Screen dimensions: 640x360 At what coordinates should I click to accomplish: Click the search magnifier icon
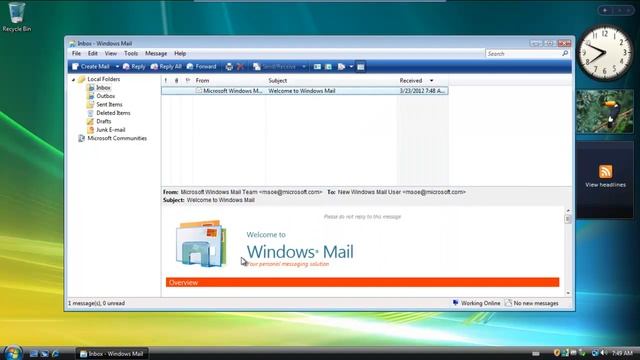(x=565, y=53)
